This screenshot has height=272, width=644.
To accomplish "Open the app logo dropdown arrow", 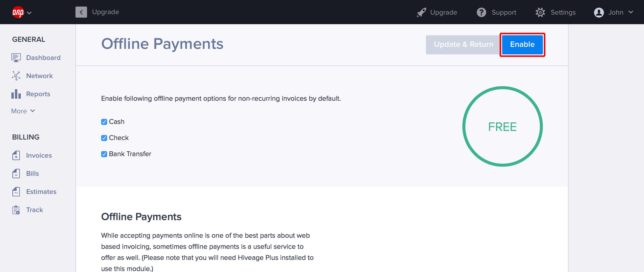I will tap(29, 13).
